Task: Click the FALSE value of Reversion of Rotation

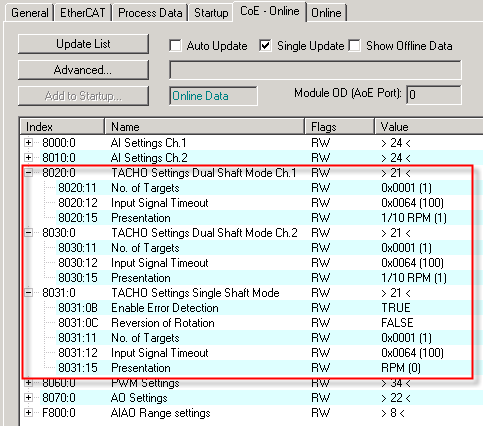Action: click(397, 323)
